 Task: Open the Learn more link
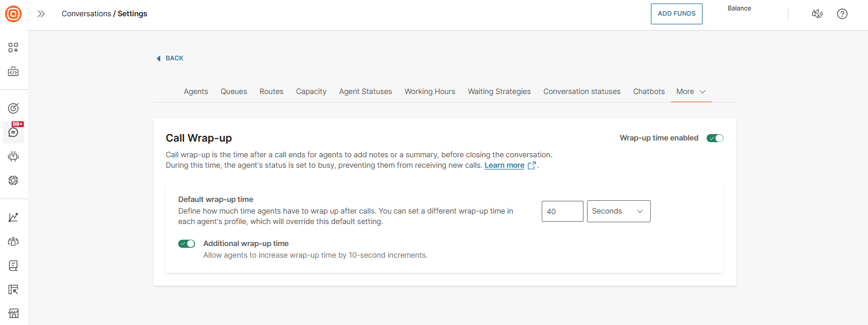pos(505,165)
